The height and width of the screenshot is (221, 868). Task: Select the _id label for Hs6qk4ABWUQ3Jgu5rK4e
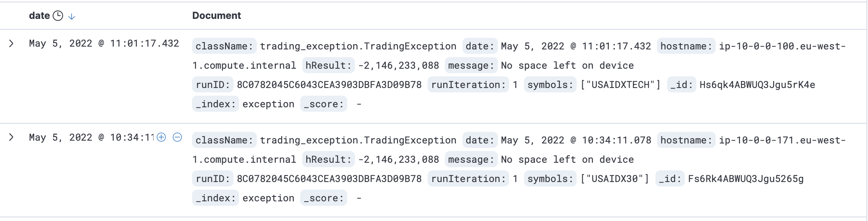tap(682, 85)
